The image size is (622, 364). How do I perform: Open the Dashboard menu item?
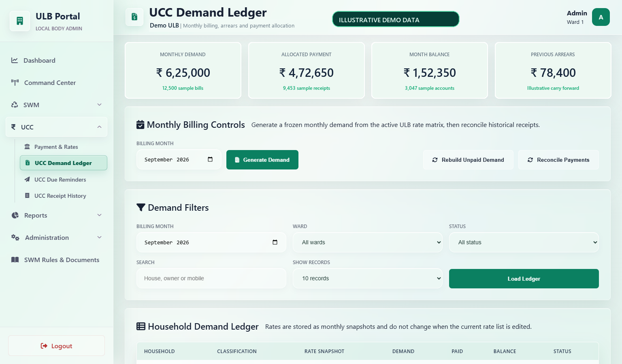[57, 60]
